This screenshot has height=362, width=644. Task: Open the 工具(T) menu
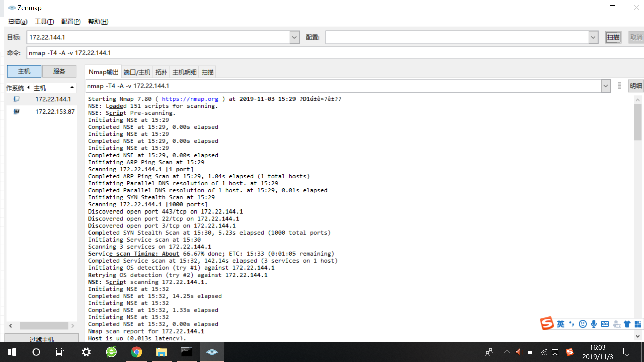44,22
